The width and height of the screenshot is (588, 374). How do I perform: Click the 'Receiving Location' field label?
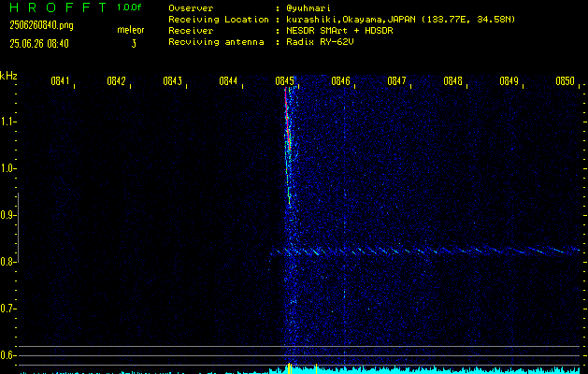pos(219,20)
